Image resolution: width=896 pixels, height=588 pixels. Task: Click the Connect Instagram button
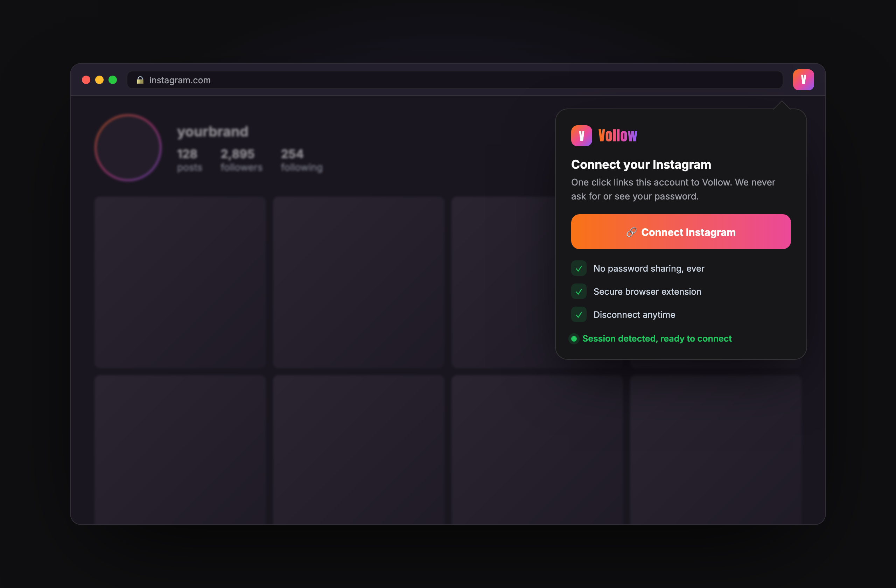(x=681, y=232)
